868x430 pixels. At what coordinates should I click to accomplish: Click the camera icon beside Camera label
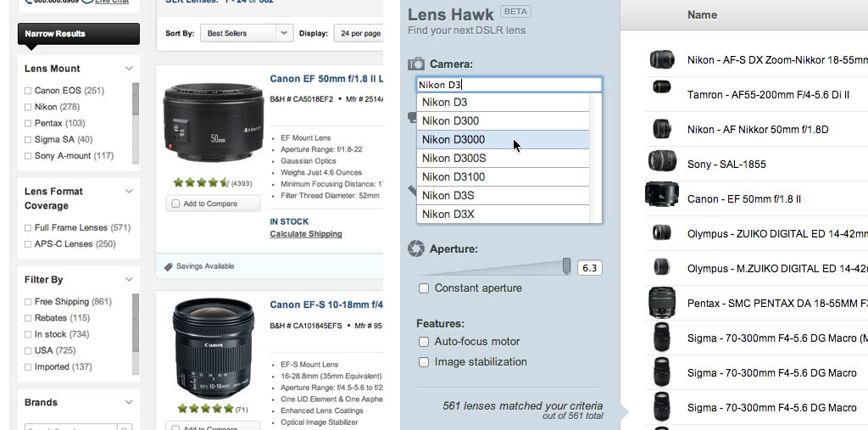(x=416, y=64)
